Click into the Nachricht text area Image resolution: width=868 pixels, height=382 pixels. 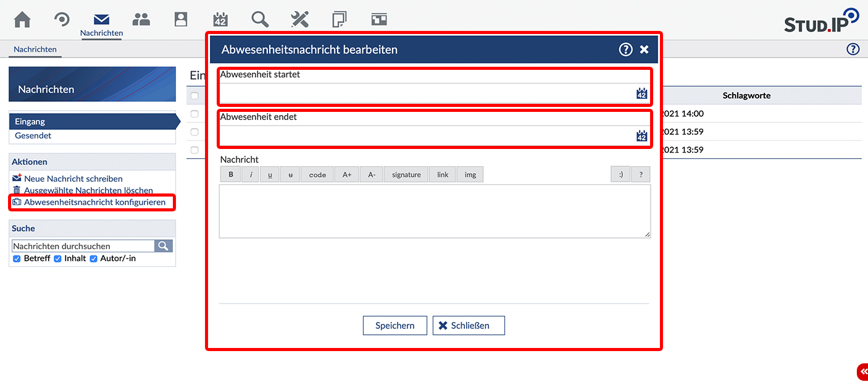pos(435,211)
